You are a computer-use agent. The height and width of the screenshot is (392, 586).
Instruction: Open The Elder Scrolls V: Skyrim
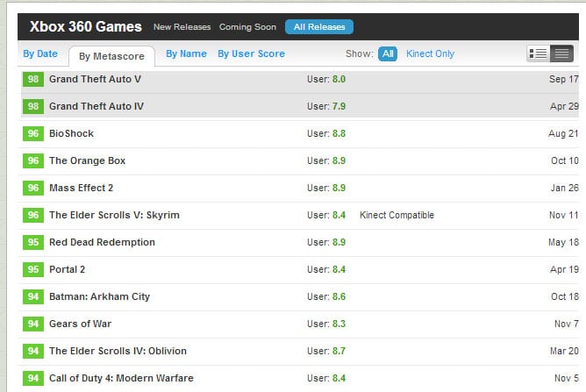click(x=114, y=215)
